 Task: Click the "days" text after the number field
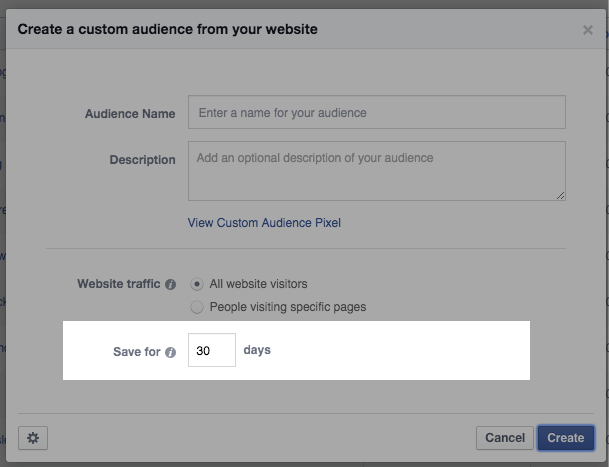click(x=257, y=351)
